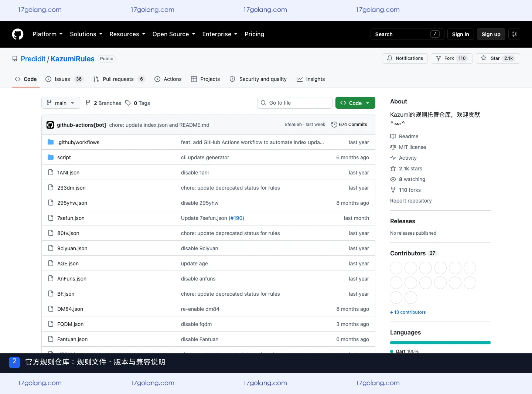
Task: Click the Notifications bell button
Action: point(405,58)
